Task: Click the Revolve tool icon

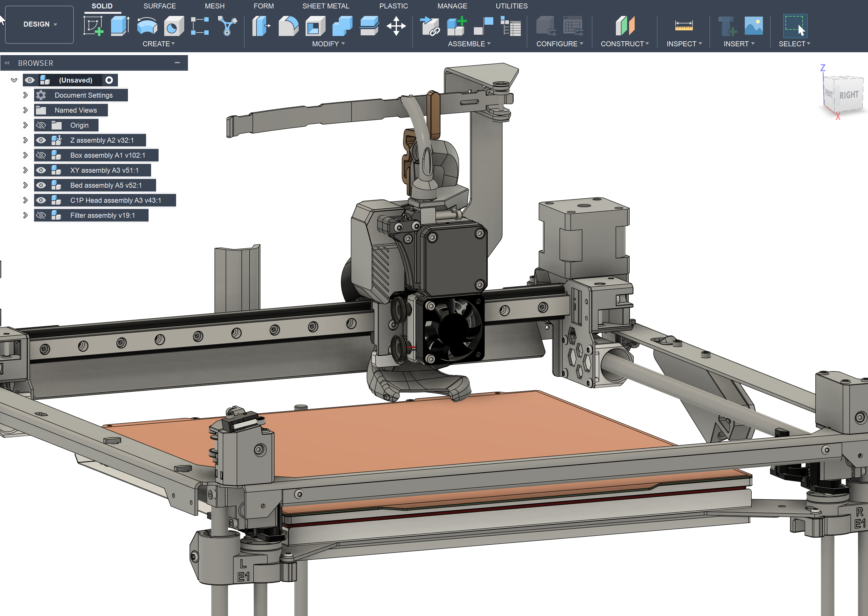Action: coord(147,26)
